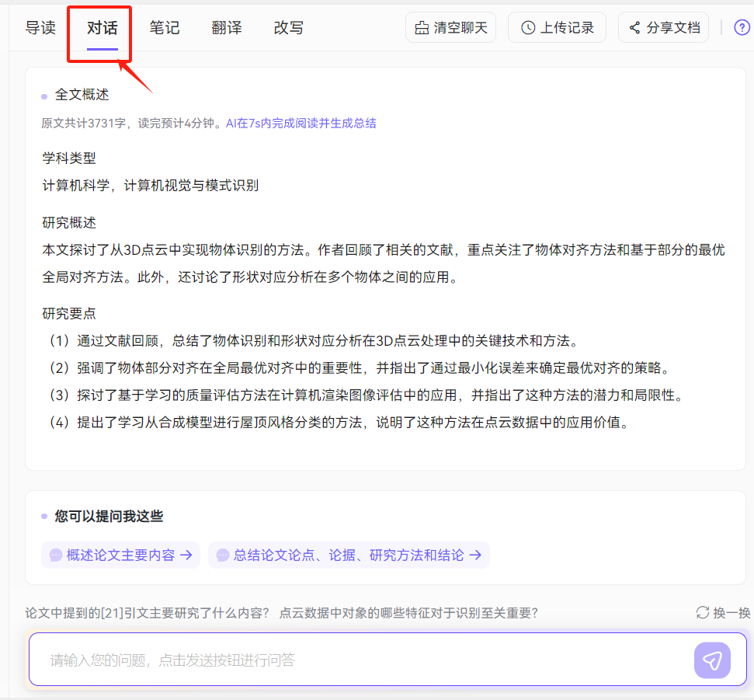Click research point (3) about 质量评估方法
The height and width of the screenshot is (700, 754).
366,395
